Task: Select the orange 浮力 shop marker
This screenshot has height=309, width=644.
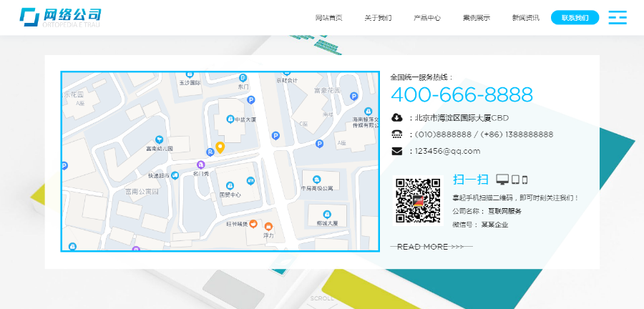Action: pyautogui.click(x=268, y=226)
